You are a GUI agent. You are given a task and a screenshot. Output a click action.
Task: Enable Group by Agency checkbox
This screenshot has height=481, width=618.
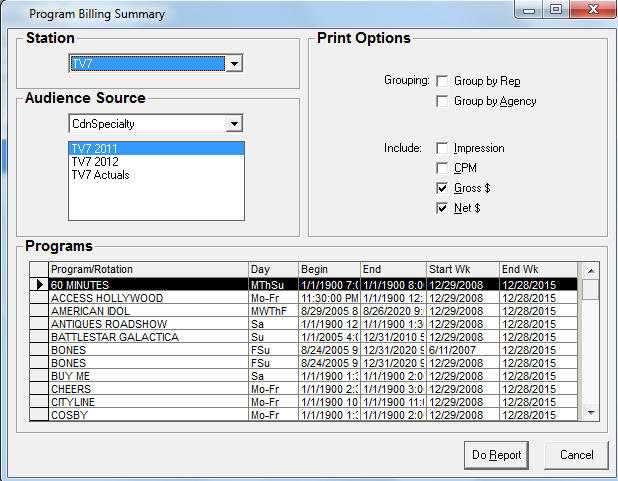442,101
